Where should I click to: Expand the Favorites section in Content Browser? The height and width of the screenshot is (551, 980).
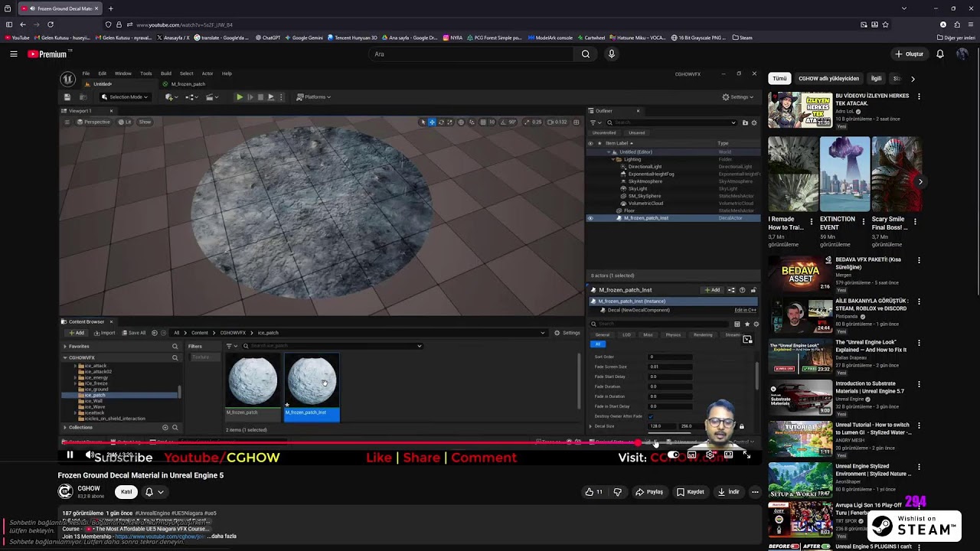65,347
